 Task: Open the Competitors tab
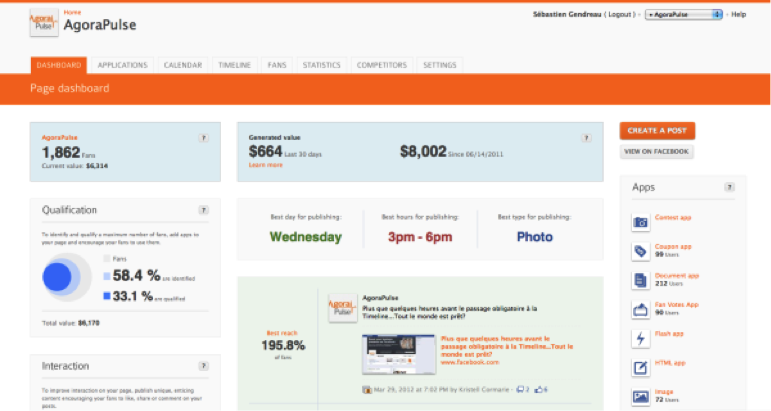pyautogui.click(x=382, y=65)
